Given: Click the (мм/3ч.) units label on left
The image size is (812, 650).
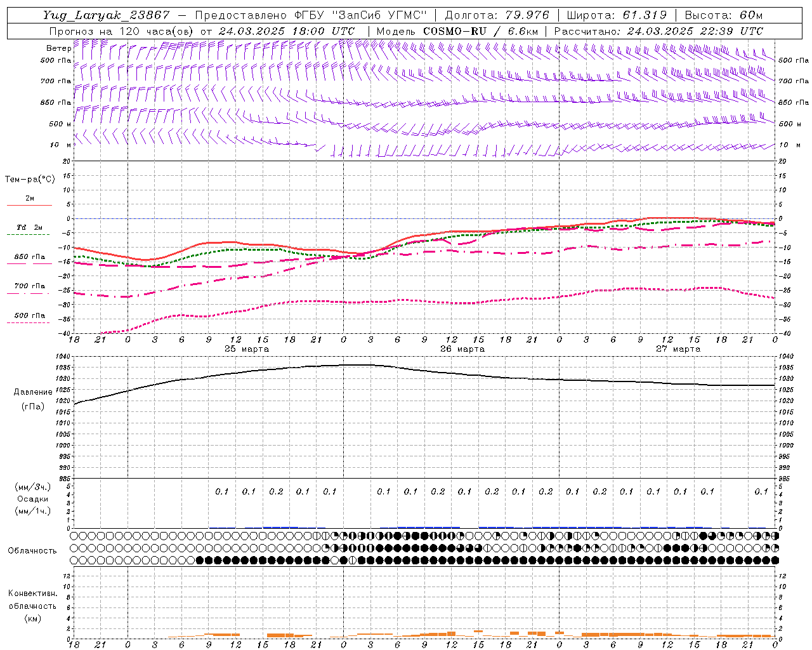Looking at the screenshot, I should (33, 487).
